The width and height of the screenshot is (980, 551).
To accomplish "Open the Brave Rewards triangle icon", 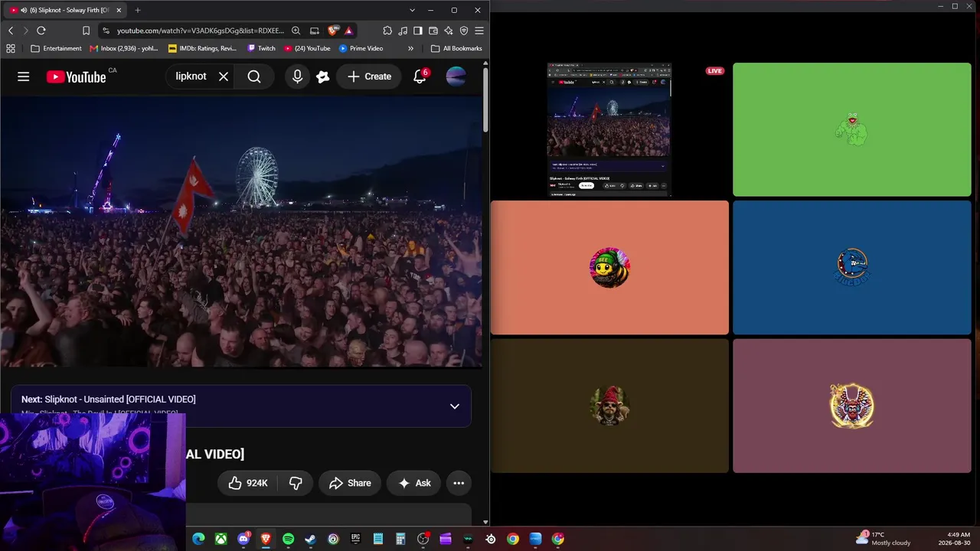I will (x=348, y=31).
